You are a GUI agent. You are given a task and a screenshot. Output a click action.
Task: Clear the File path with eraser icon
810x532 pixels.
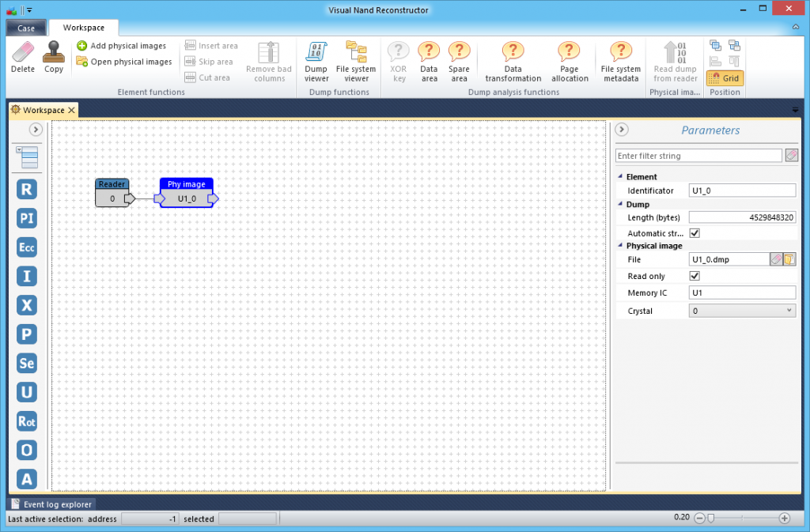point(776,259)
